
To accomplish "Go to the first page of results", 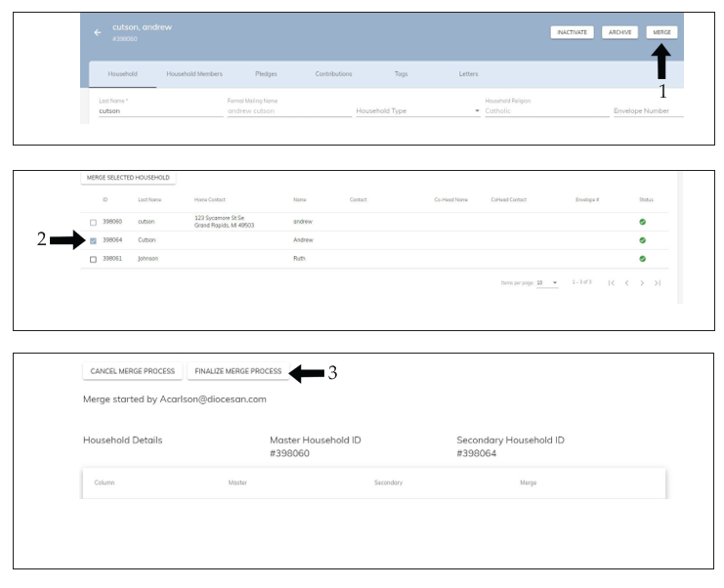I will point(612,282).
